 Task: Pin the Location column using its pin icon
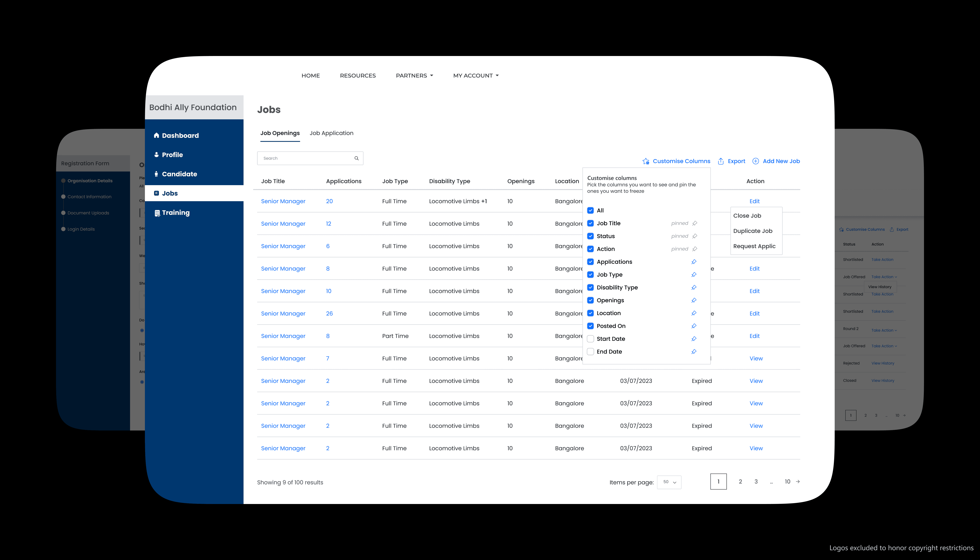point(694,313)
